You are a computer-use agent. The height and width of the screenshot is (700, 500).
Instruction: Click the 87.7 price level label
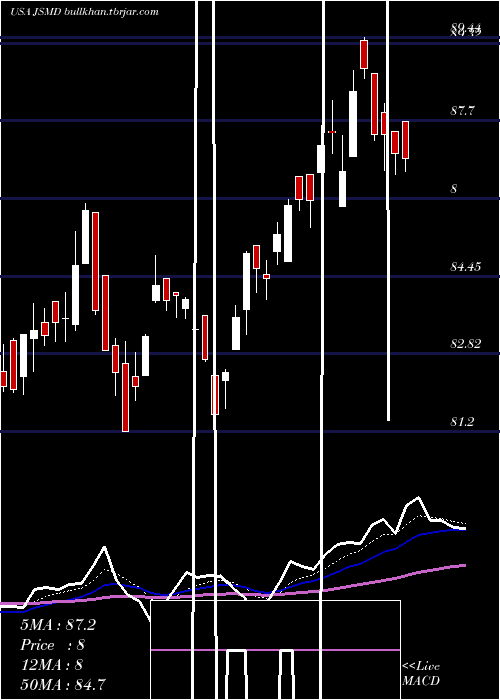click(463, 111)
